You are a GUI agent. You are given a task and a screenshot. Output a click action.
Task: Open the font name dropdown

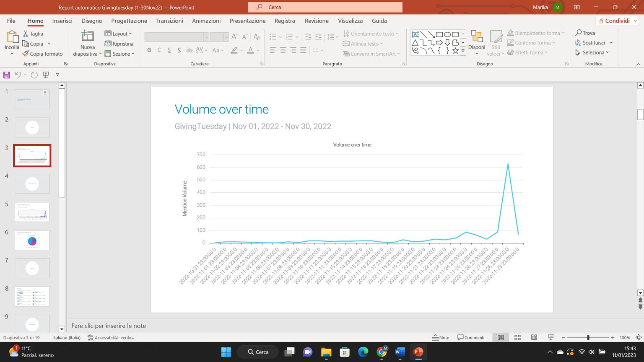[x=206, y=37]
